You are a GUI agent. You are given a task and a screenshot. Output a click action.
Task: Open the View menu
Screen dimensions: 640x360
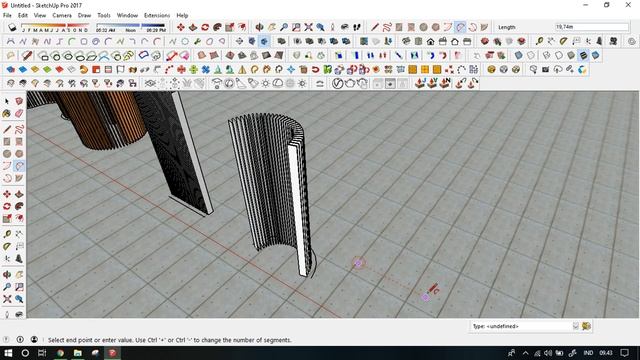(40, 15)
